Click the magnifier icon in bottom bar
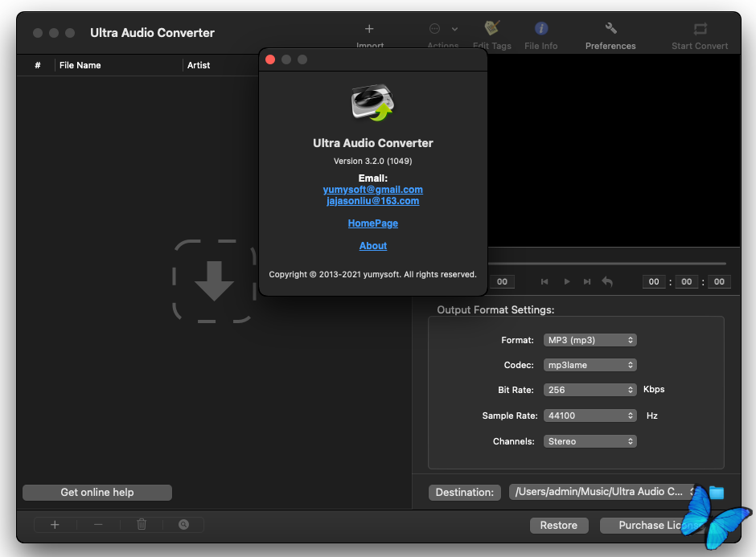The height and width of the screenshot is (557, 756). [x=183, y=525]
